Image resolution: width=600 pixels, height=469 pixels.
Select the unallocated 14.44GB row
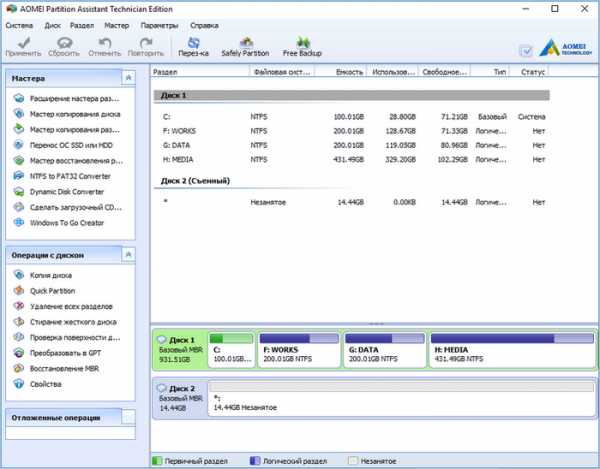(x=351, y=202)
